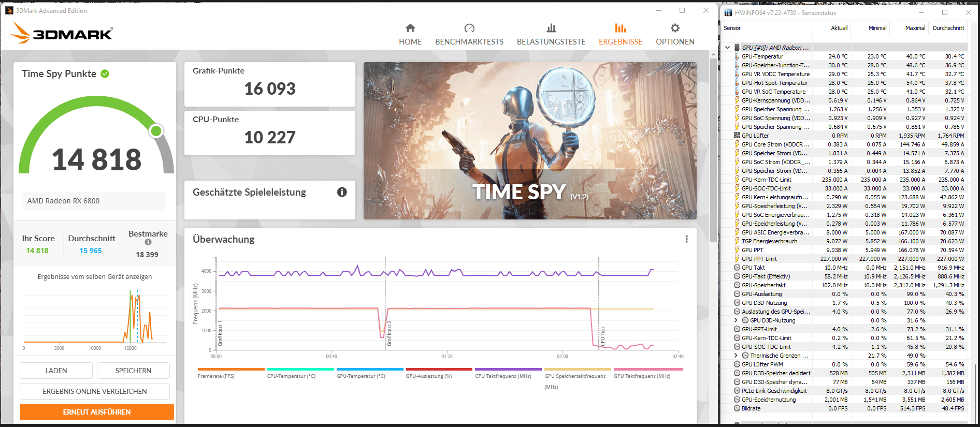This screenshot has height=427, width=980.
Task: Click the PCIe-Link-Geschwindigkeit icon
Action: (737, 391)
